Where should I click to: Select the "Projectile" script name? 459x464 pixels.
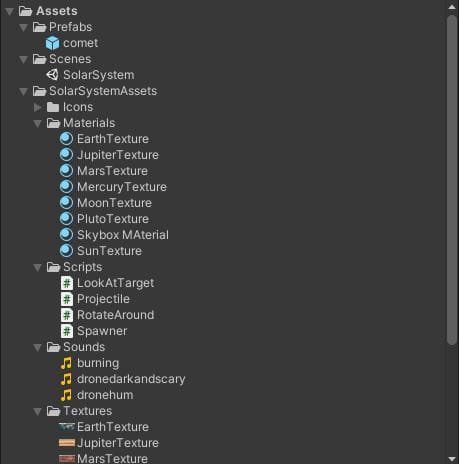[103, 299]
